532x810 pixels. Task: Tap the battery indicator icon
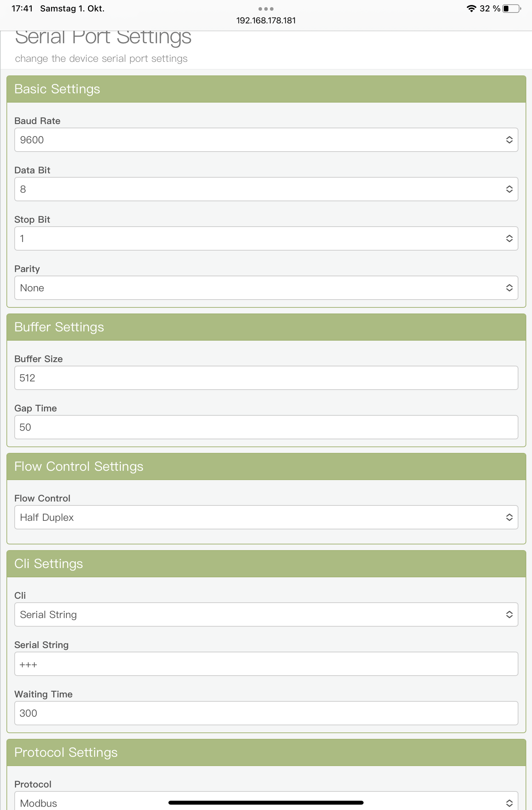tap(512, 9)
